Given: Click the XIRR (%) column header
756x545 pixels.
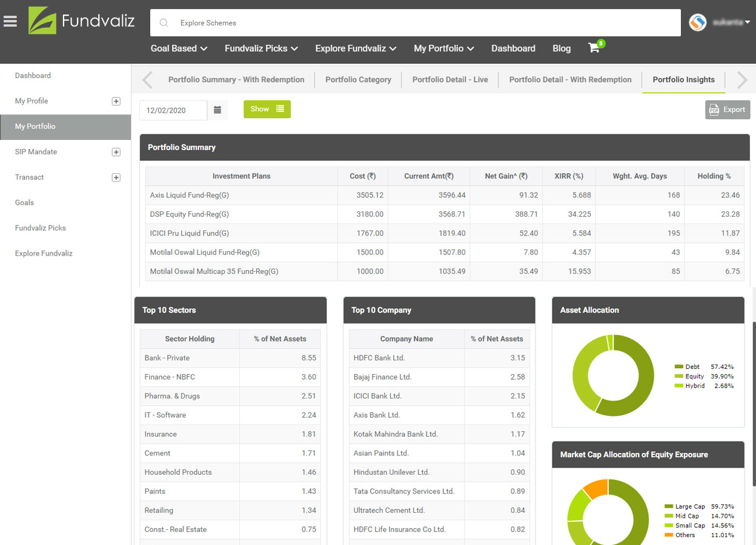Looking at the screenshot, I should click(569, 176).
